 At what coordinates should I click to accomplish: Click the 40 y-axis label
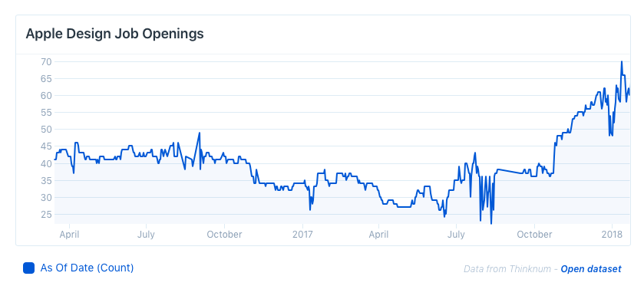click(46, 164)
